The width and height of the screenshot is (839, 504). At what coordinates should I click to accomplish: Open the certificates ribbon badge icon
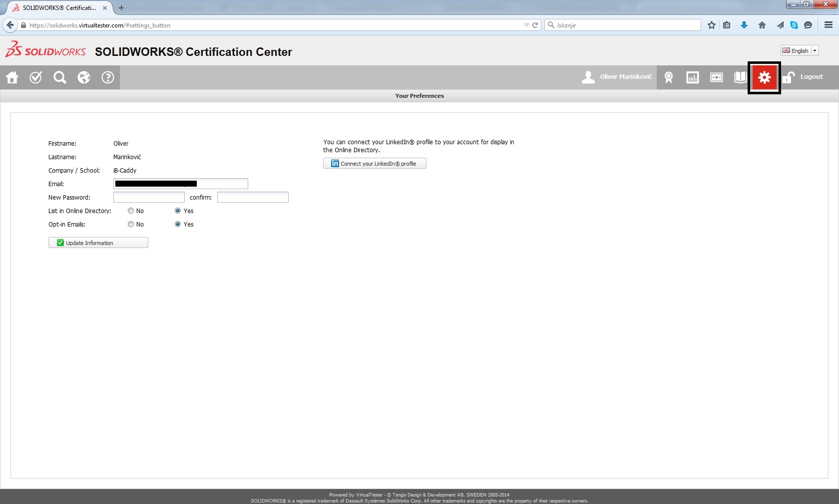(668, 77)
